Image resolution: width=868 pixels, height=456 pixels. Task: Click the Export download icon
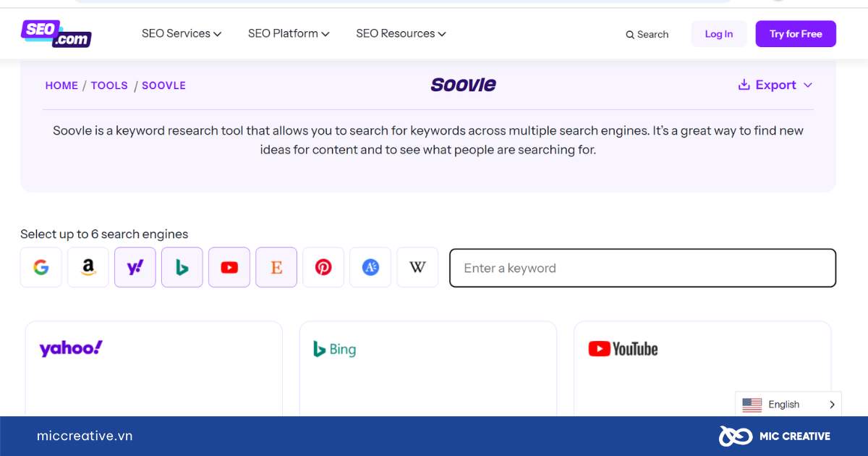[x=744, y=85]
